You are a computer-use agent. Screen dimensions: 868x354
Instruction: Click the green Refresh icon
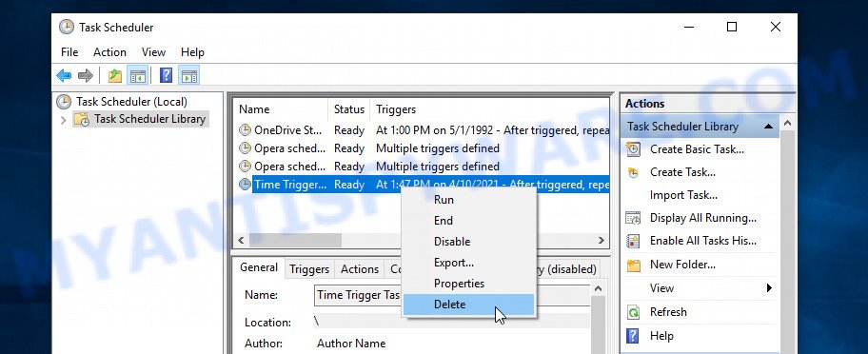click(x=633, y=312)
